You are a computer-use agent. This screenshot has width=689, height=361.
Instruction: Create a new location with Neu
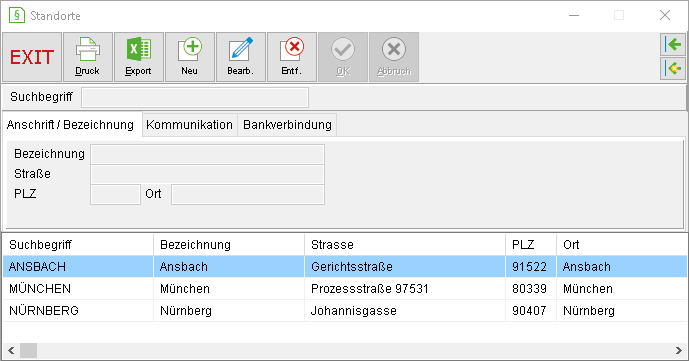[x=190, y=57]
